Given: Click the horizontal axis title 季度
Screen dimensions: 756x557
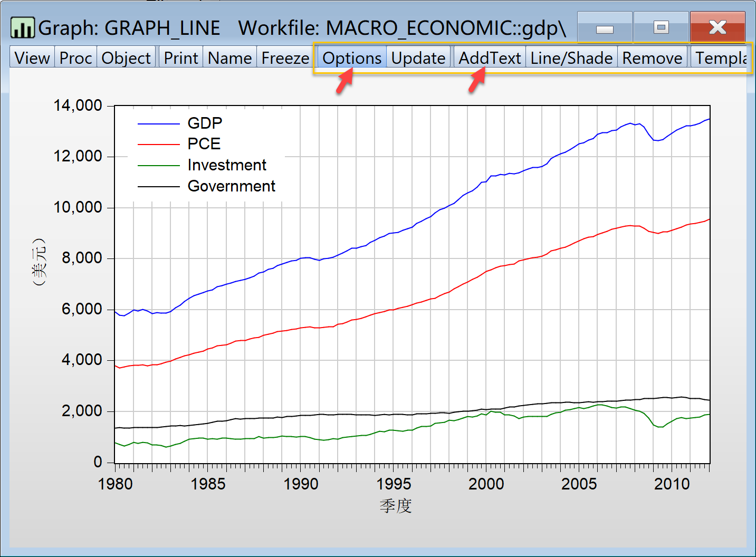Looking at the screenshot, I should [x=396, y=506].
